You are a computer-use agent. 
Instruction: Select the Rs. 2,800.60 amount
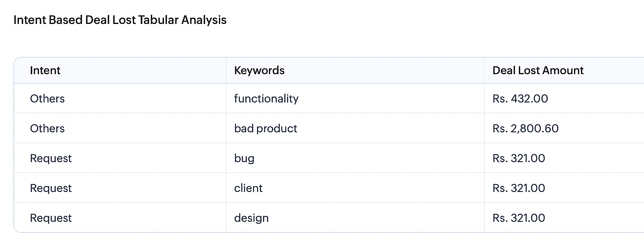(x=525, y=128)
